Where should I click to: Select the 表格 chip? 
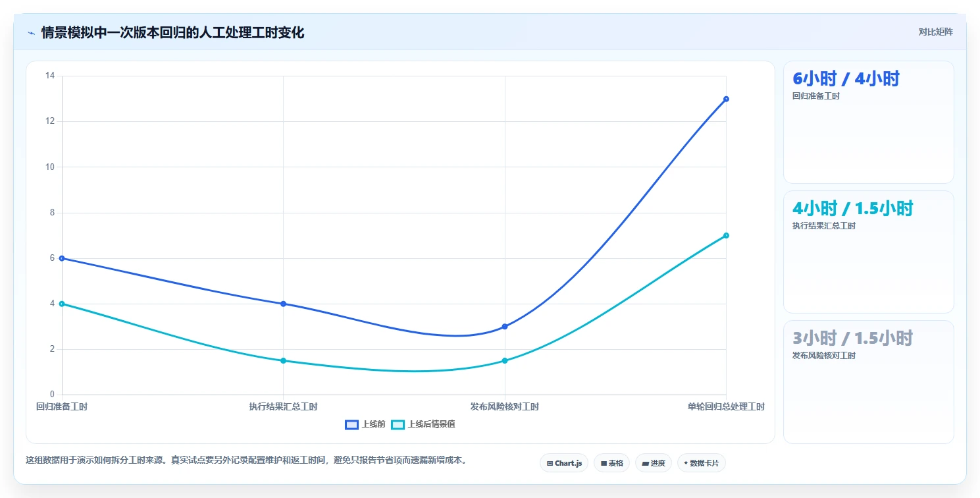pos(611,463)
